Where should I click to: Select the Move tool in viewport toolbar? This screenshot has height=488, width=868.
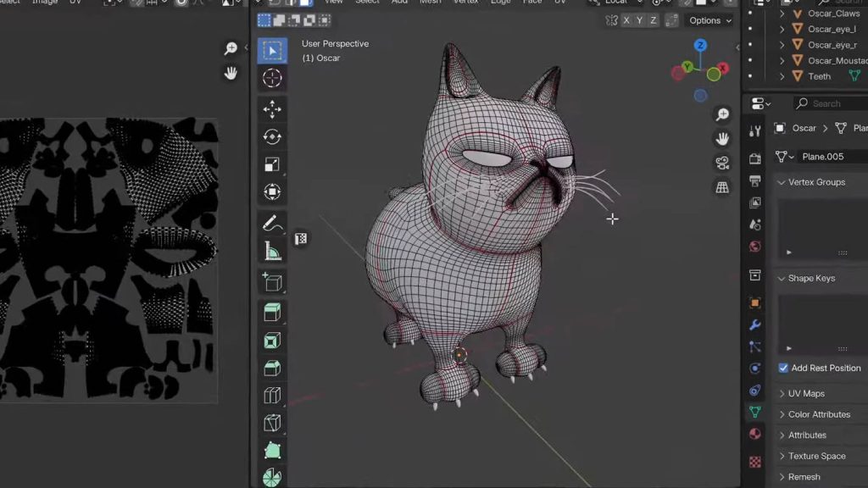272,108
